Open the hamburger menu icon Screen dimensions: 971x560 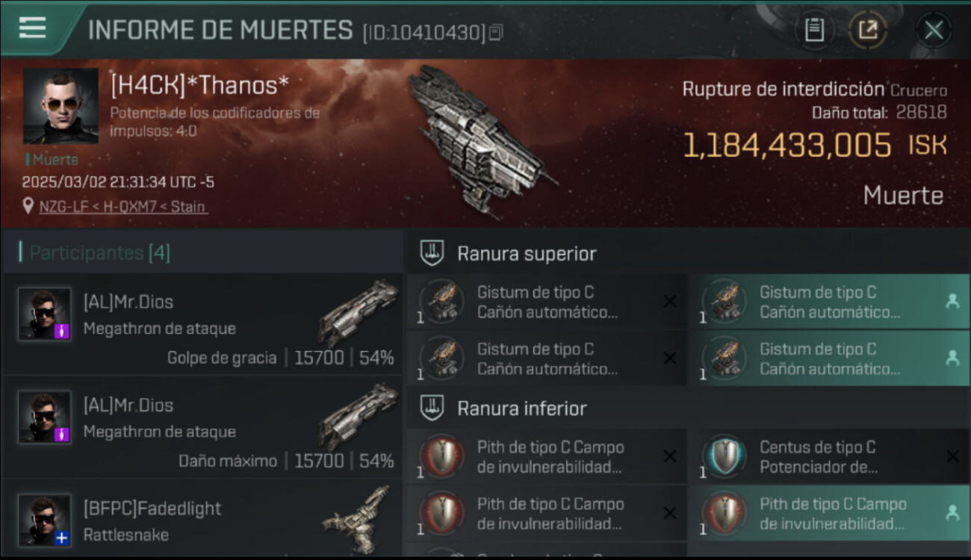point(32,28)
